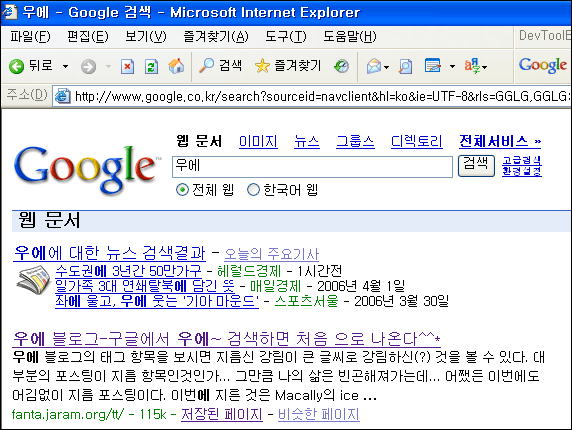Click the 매일경제 source text

tap(275, 286)
